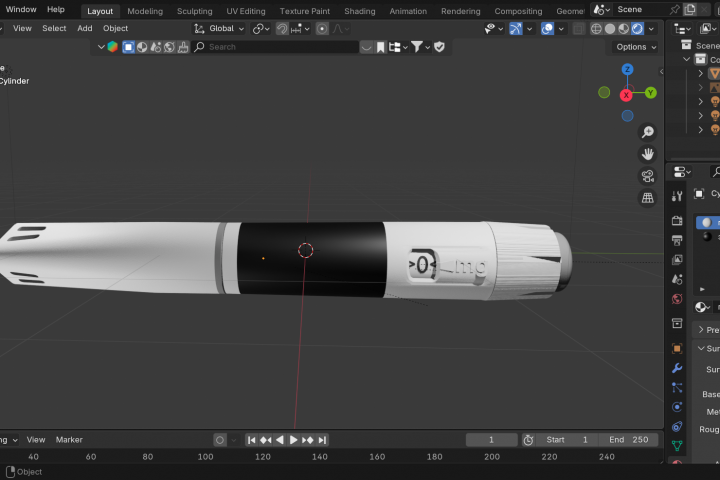Viewport: 720px width, 480px height.
Task: Open the Physics properties tab
Action: tap(677, 407)
